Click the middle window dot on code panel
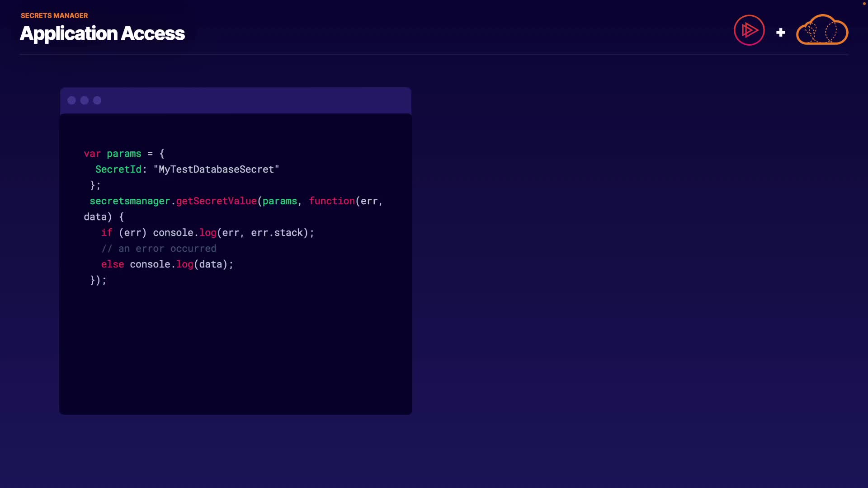The width and height of the screenshot is (868, 488). click(85, 100)
